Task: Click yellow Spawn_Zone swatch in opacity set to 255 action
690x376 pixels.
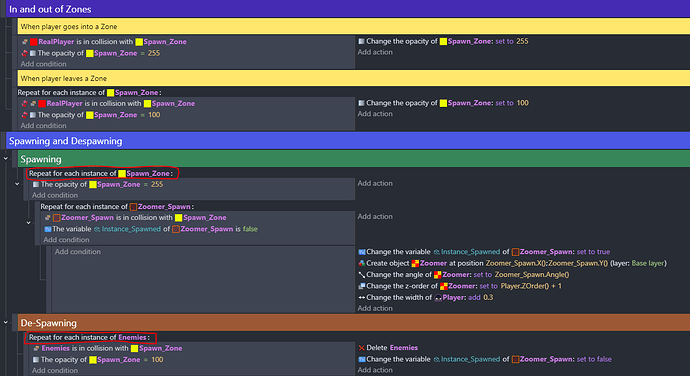Action: [443, 41]
